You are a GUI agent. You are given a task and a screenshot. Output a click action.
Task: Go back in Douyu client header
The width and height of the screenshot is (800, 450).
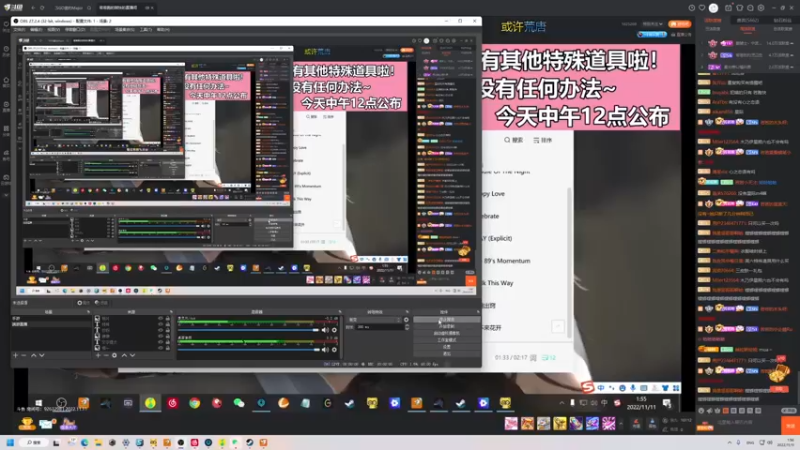pyautogui.click(x=33, y=8)
